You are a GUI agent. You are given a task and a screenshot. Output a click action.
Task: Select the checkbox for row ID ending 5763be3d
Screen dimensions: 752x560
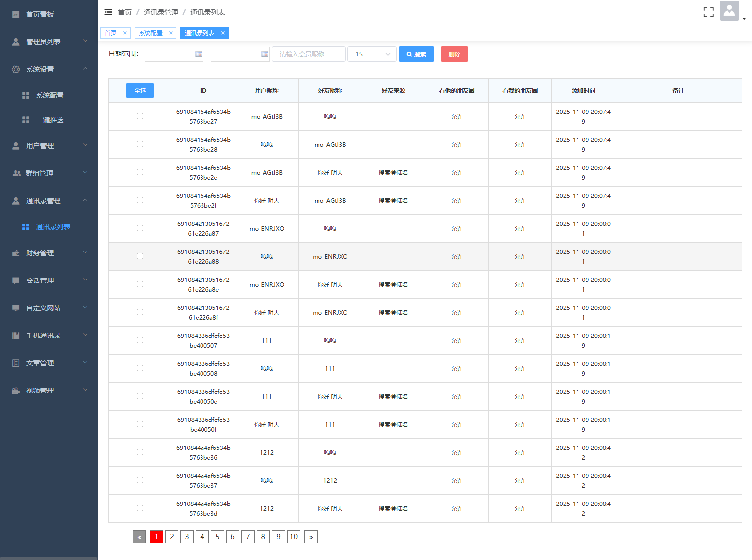[140, 508]
